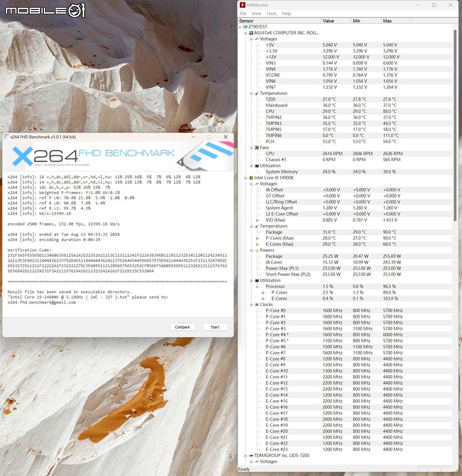Expand the E-Cores (Max) temperature entry
This screenshot has width=462, height=476.
[257, 245]
